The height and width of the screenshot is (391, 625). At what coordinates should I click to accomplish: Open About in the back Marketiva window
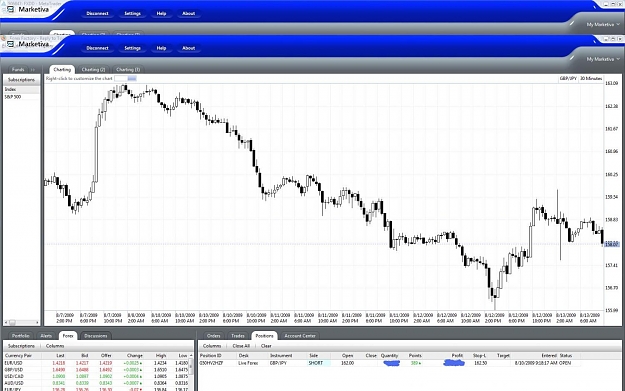tap(189, 14)
